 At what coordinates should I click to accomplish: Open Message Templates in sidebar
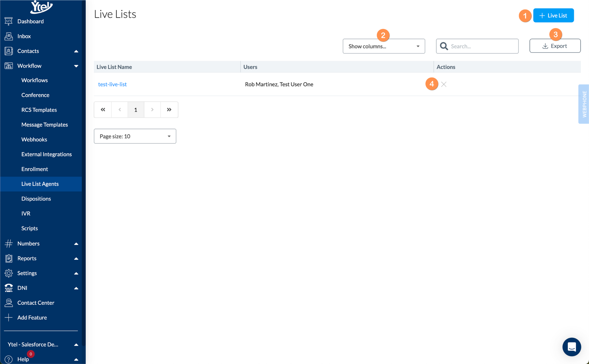click(x=44, y=124)
